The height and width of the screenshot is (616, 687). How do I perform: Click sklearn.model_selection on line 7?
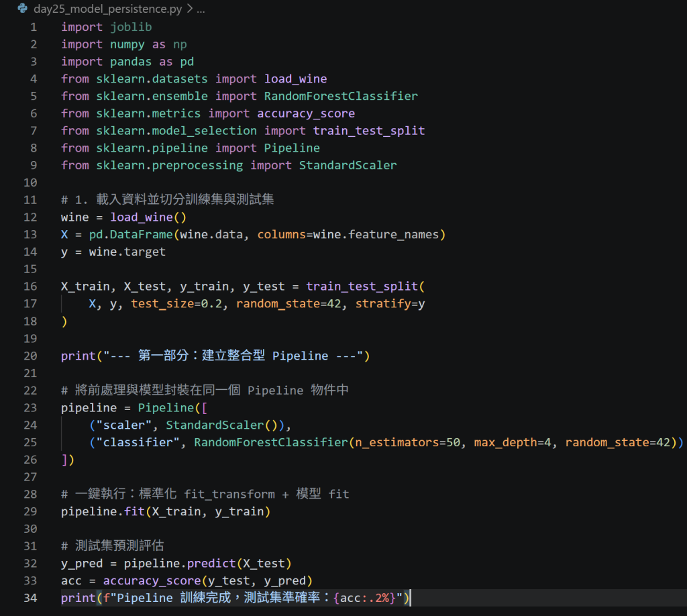(x=176, y=131)
